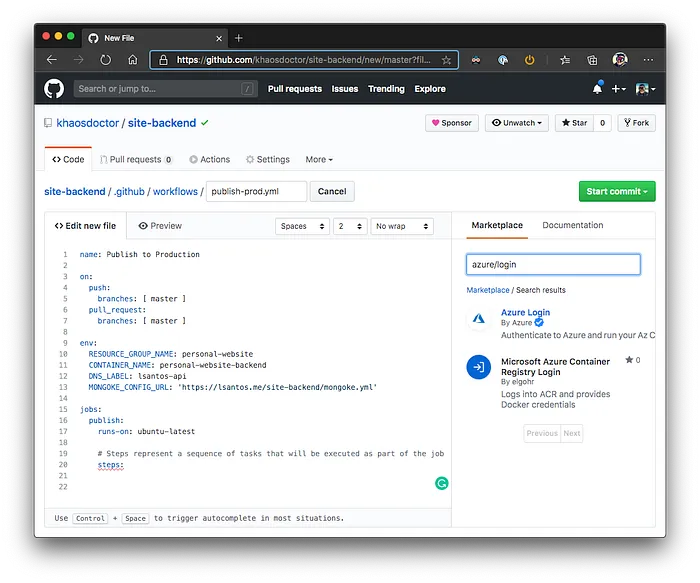
Task: Click the first extension icon in toolbar
Action: pyautogui.click(x=476, y=60)
